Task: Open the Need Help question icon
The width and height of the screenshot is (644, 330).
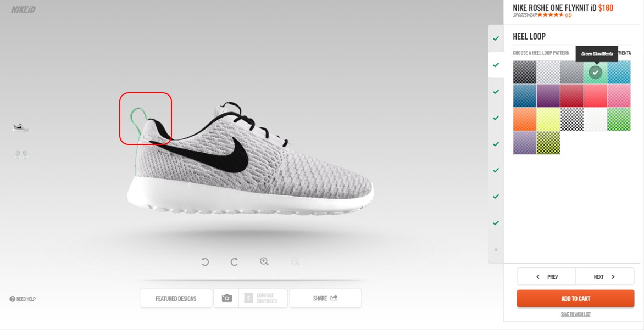Action: tap(12, 299)
